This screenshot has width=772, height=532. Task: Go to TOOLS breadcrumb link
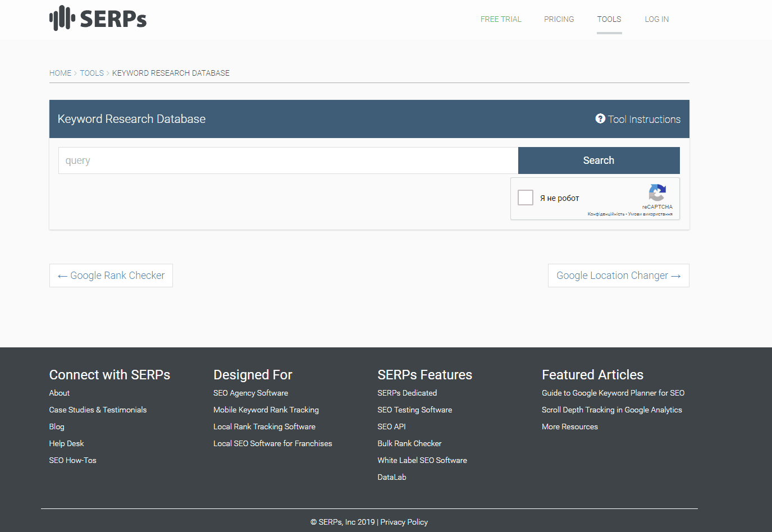[x=92, y=73]
